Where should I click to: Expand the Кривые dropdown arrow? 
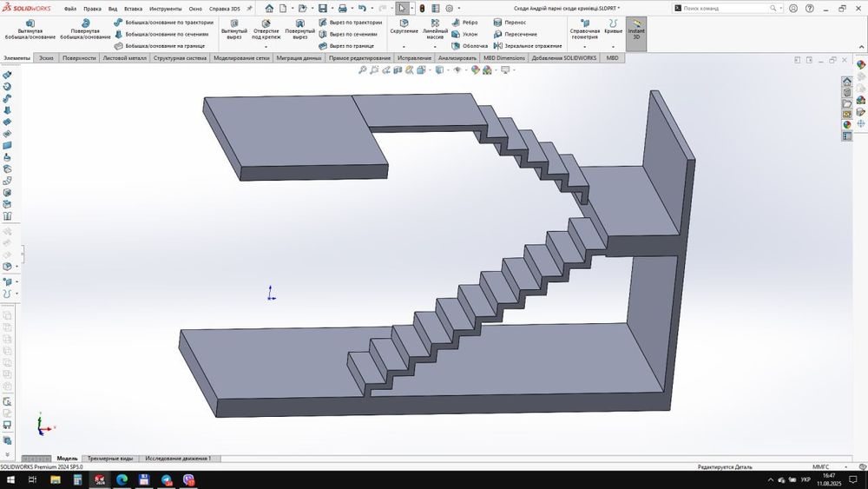click(613, 47)
